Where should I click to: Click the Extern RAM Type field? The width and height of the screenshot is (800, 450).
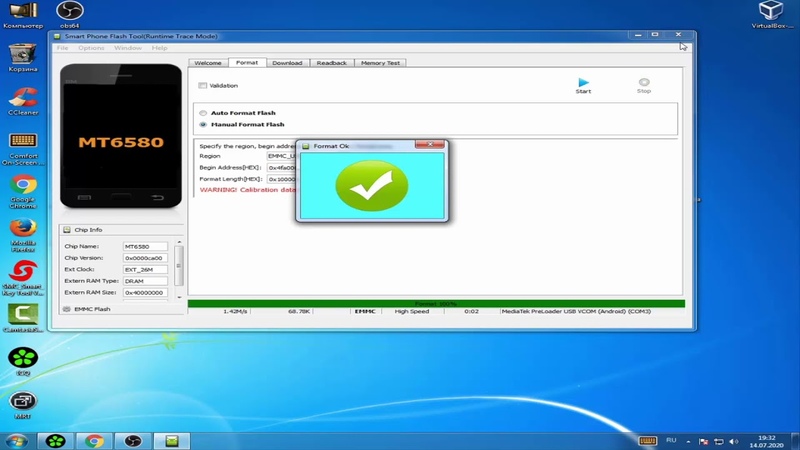coord(145,281)
